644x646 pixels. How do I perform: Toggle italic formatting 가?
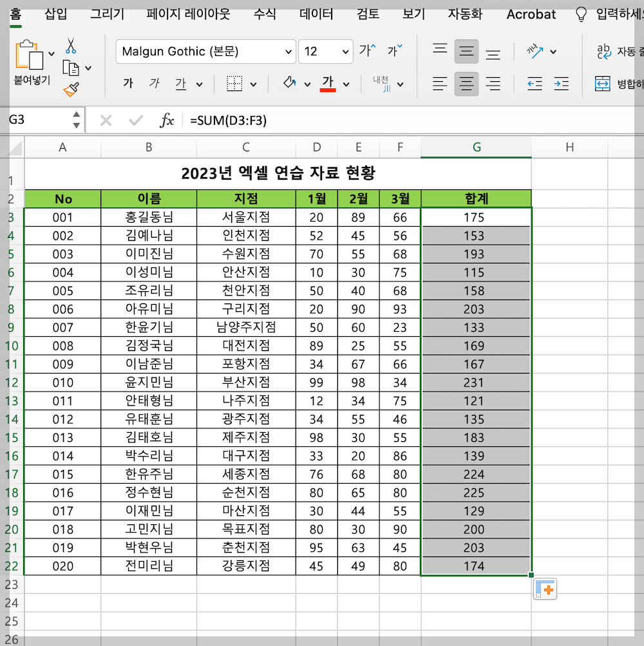coord(154,84)
